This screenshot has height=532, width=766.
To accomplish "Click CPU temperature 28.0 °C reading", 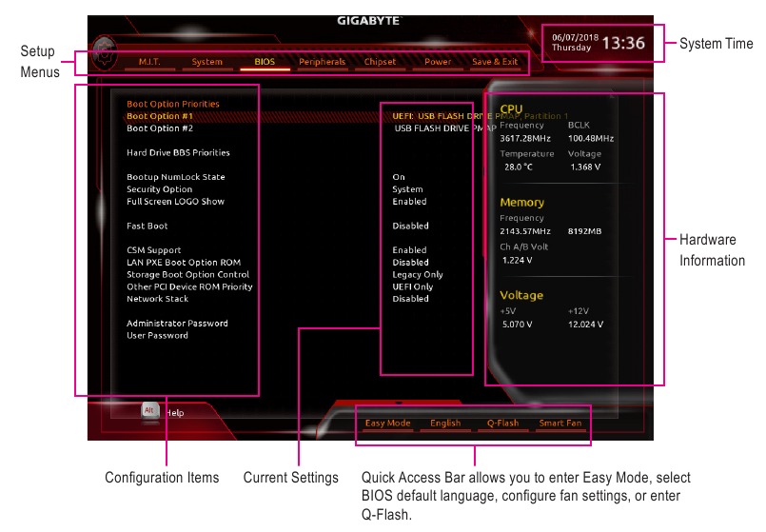I will [x=519, y=167].
